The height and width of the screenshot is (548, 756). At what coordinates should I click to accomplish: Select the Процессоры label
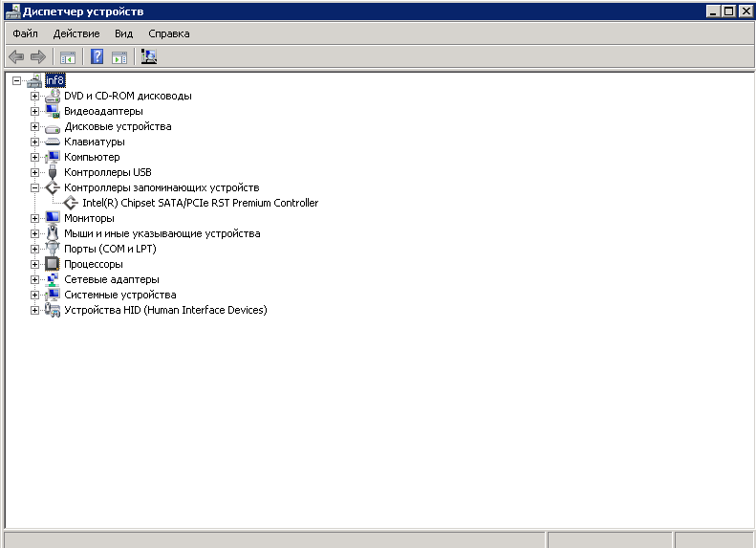tap(94, 264)
